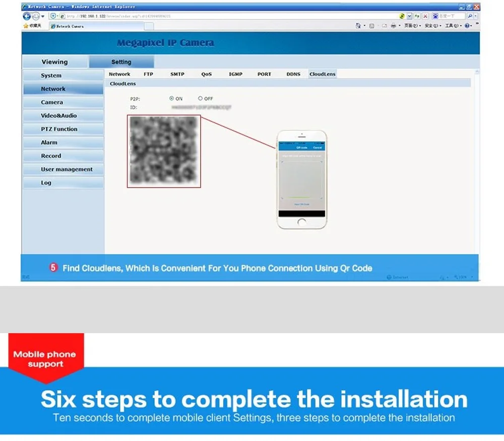Image resolution: width=504 pixels, height=441 pixels.
Task: Open Alarm in the left sidebar
Action: [x=64, y=143]
